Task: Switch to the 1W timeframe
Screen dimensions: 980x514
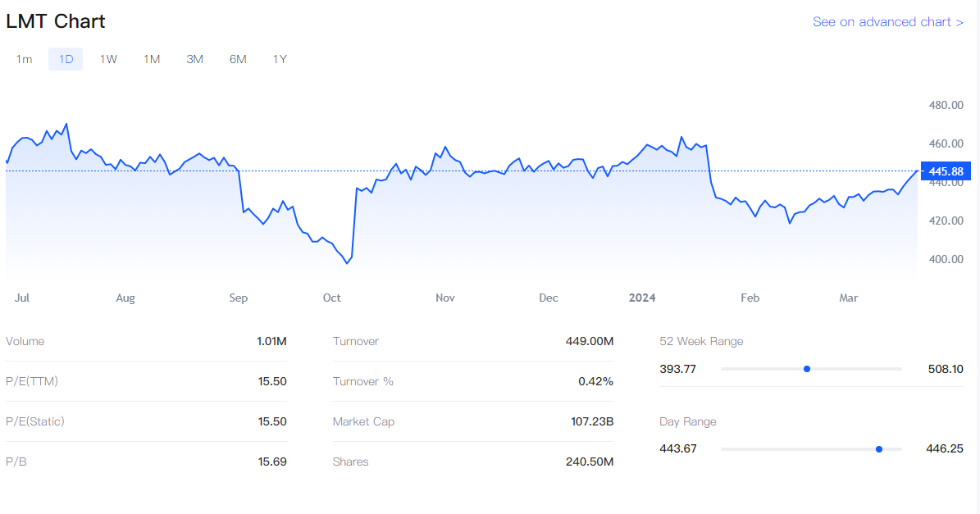Action: click(x=108, y=59)
